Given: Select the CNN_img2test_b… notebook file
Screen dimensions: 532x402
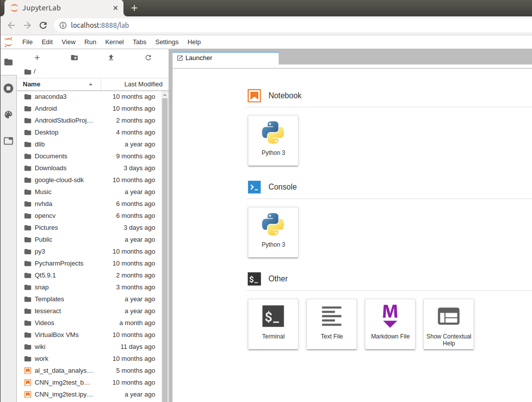Looking at the screenshot, I should [90, 382].
